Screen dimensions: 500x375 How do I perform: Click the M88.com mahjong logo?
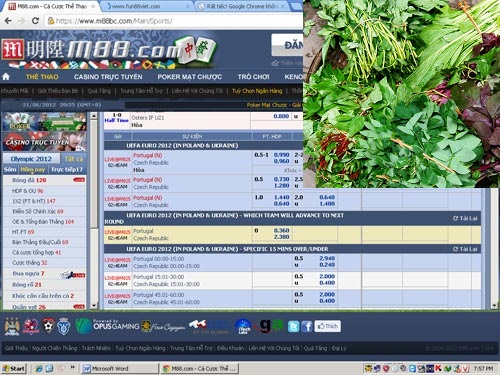tap(110, 50)
